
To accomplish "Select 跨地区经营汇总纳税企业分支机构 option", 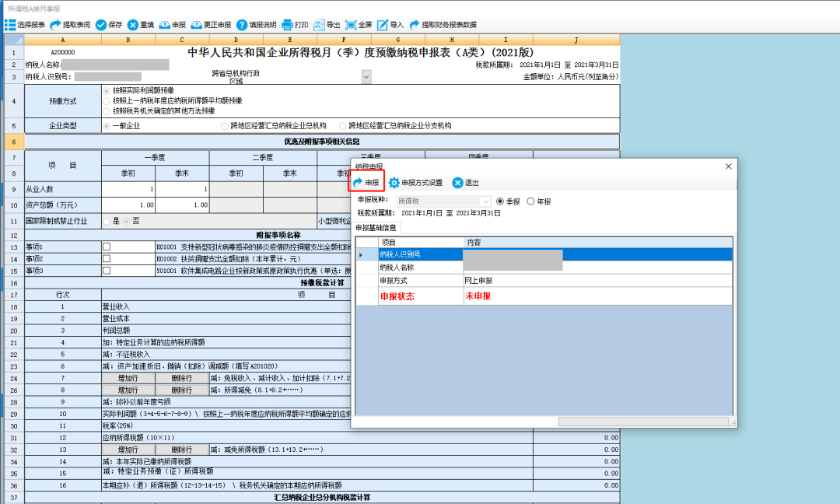I will (395, 126).
